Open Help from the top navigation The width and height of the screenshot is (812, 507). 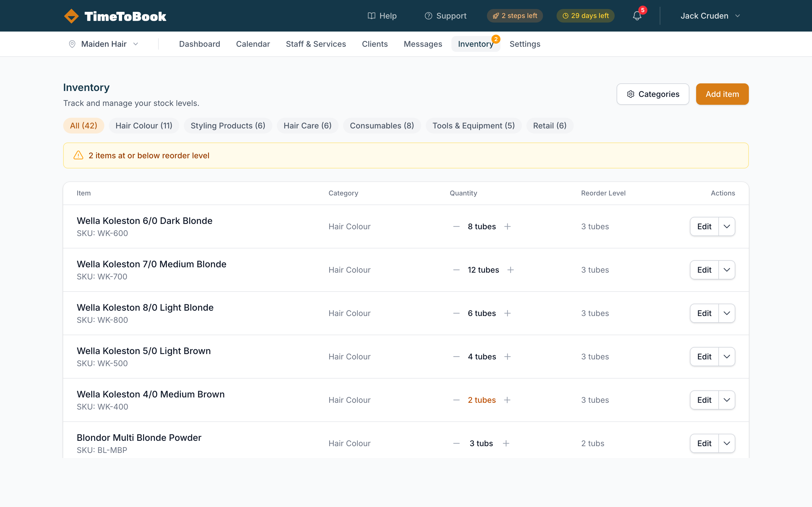(382, 16)
